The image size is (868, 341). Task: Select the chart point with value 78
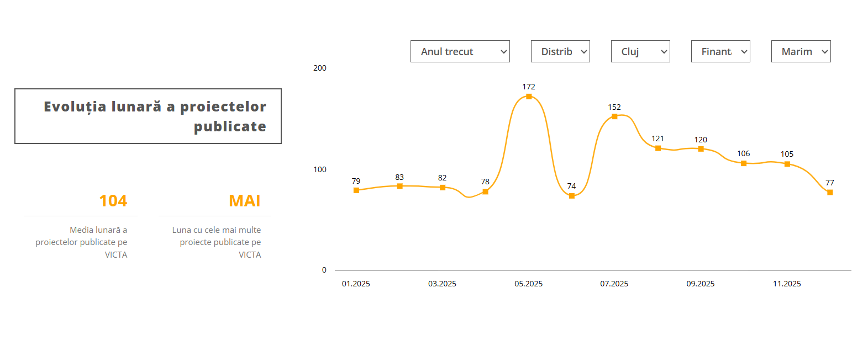485,191
